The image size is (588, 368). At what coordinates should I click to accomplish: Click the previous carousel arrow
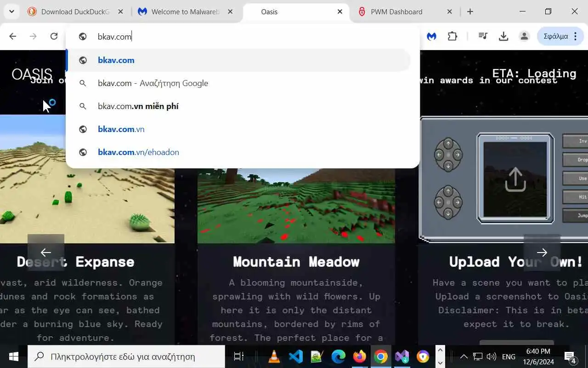click(46, 253)
